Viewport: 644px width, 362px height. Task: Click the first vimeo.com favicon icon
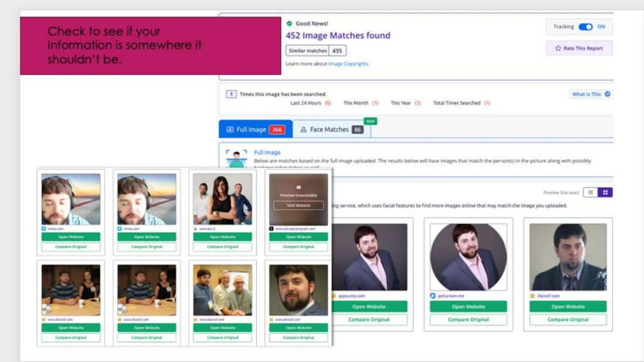44,229
